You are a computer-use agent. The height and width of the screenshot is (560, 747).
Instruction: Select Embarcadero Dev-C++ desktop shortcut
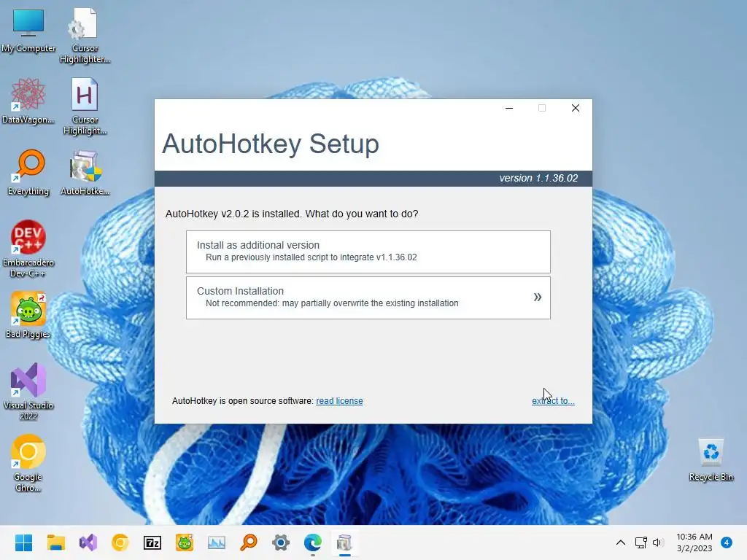pyautogui.click(x=28, y=249)
